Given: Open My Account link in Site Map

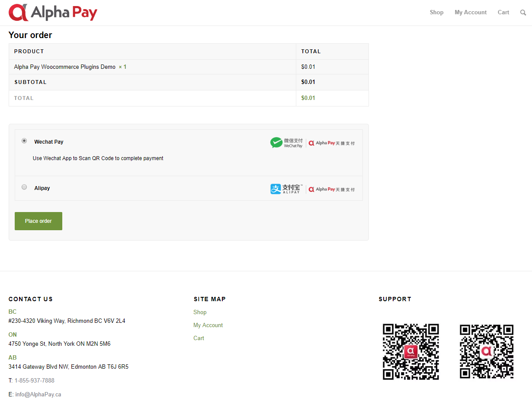Looking at the screenshot, I should 208,325.
